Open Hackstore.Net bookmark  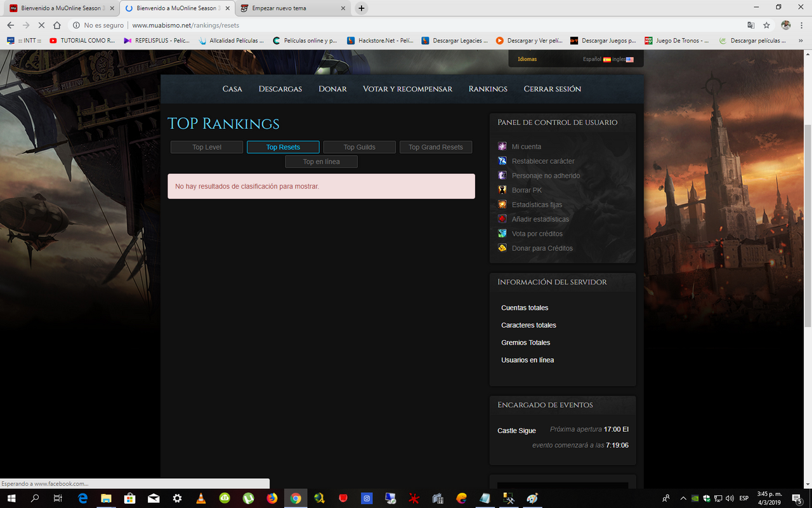381,41
